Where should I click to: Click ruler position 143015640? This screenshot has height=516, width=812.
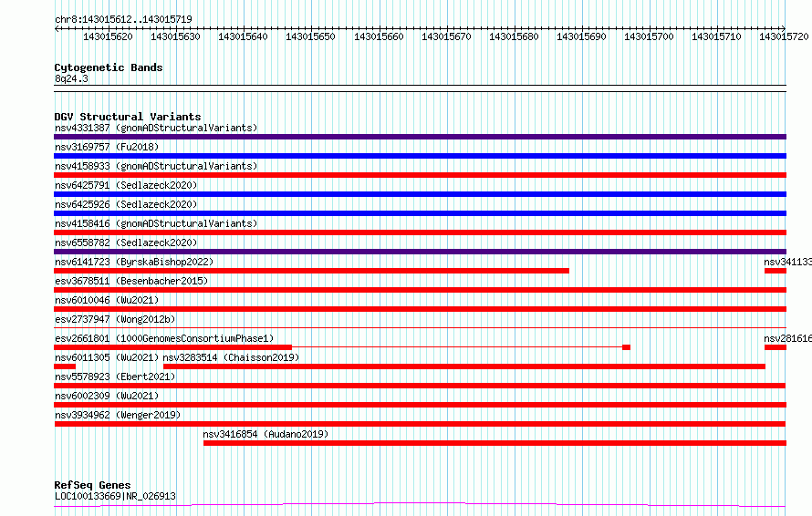click(x=243, y=36)
